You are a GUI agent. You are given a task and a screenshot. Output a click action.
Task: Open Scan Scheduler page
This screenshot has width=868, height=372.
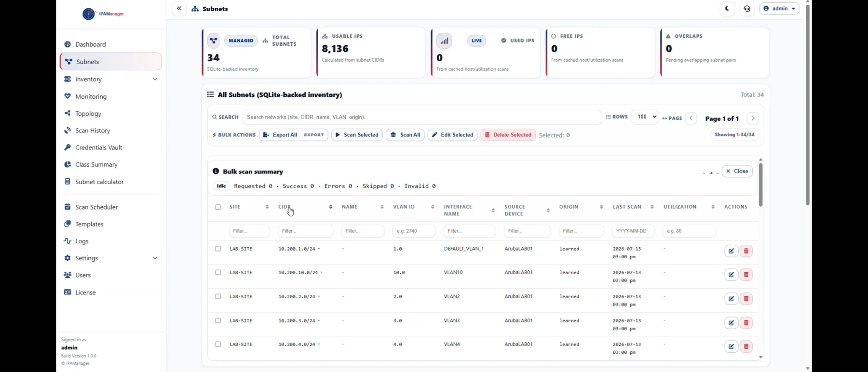coord(111,207)
